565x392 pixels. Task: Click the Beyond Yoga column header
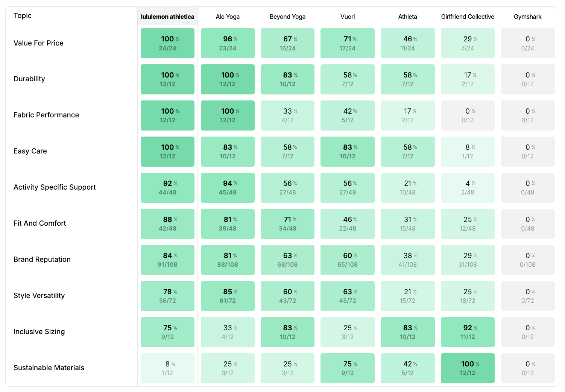pos(287,17)
